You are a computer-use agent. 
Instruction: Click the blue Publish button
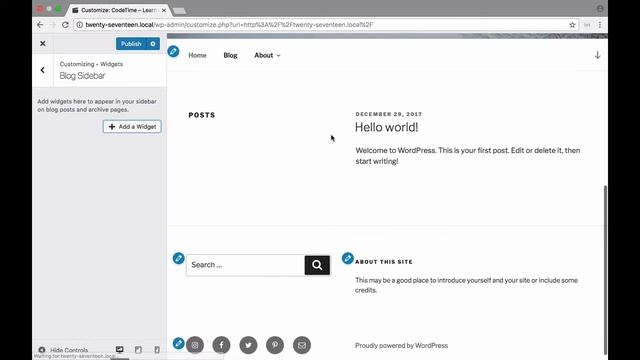(x=131, y=44)
